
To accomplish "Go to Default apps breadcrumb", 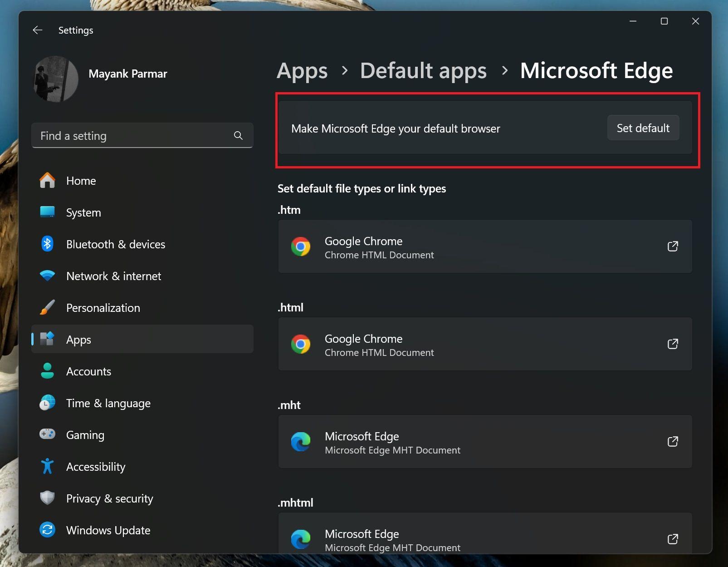I will (423, 71).
